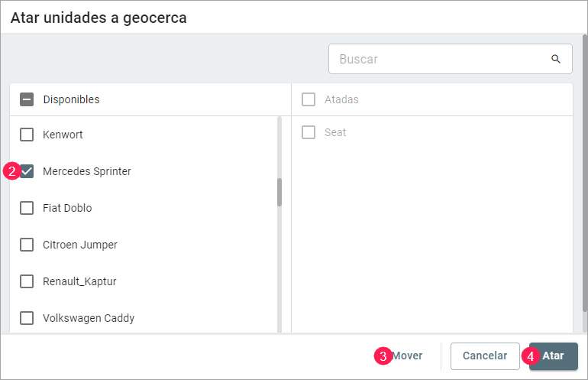
Task: Click the available units list scrollbar
Action: coord(279,192)
